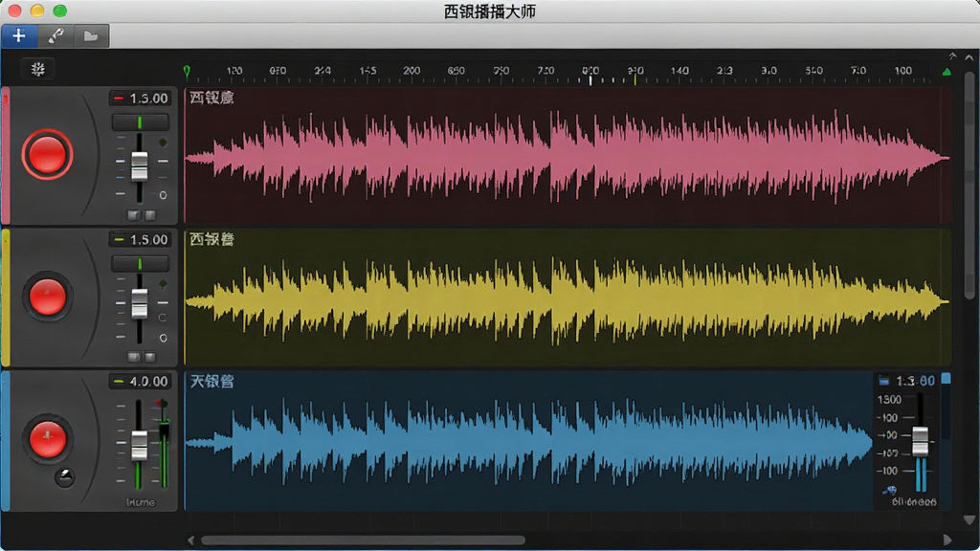The width and height of the screenshot is (980, 551).
Task: Click the left square button under the pink track's fader
Action: [x=133, y=215]
